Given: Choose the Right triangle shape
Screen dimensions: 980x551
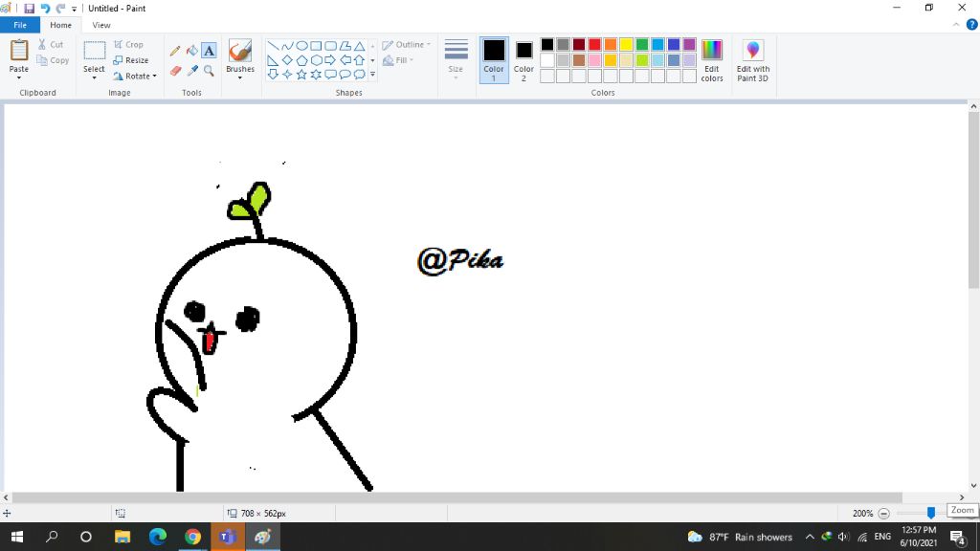Looking at the screenshot, I should point(273,60).
